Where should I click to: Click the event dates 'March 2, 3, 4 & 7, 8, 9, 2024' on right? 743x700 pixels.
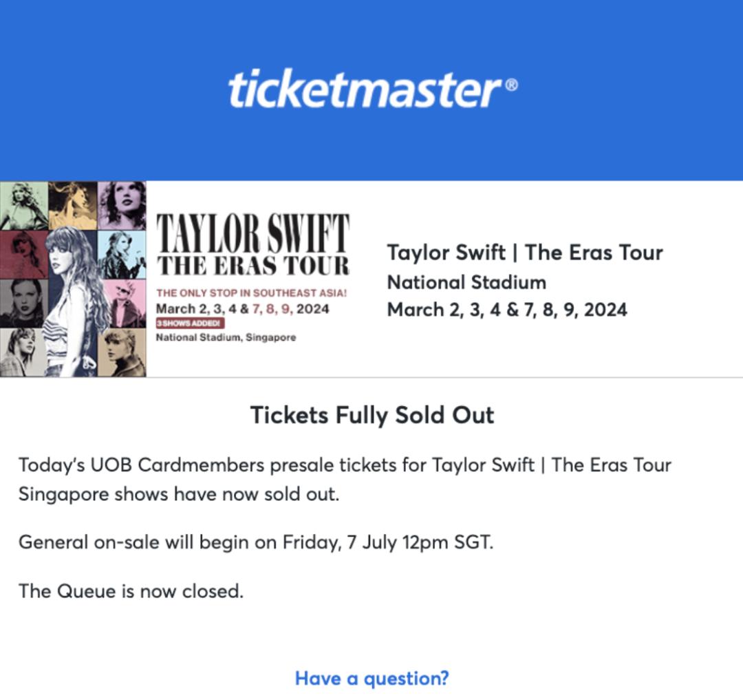pyautogui.click(x=507, y=310)
